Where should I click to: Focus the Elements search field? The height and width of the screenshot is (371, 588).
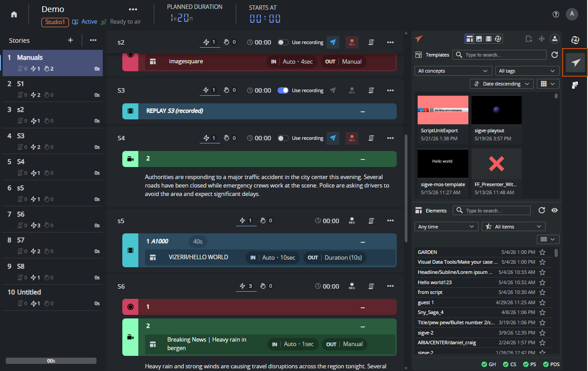(491, 210)
